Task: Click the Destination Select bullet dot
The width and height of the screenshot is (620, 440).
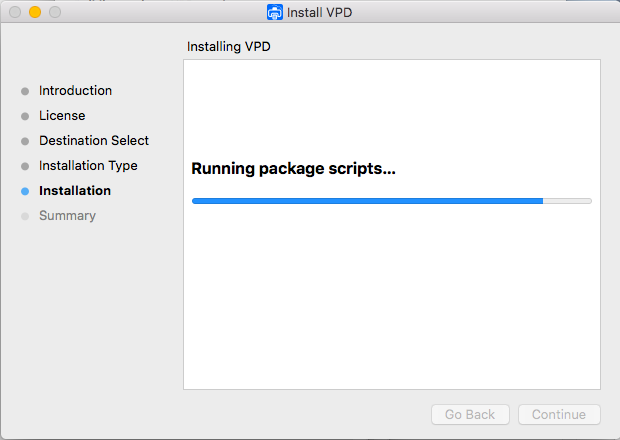Action: click(x=25, y=141)
